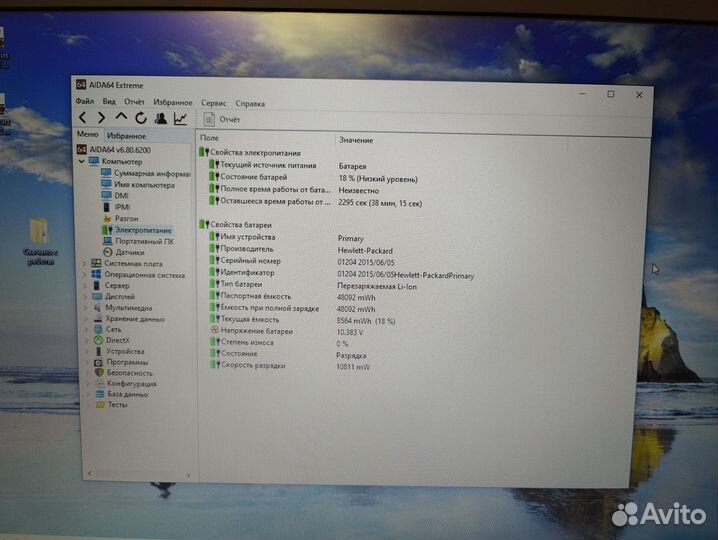Open the Справка menu

point(250,104)
